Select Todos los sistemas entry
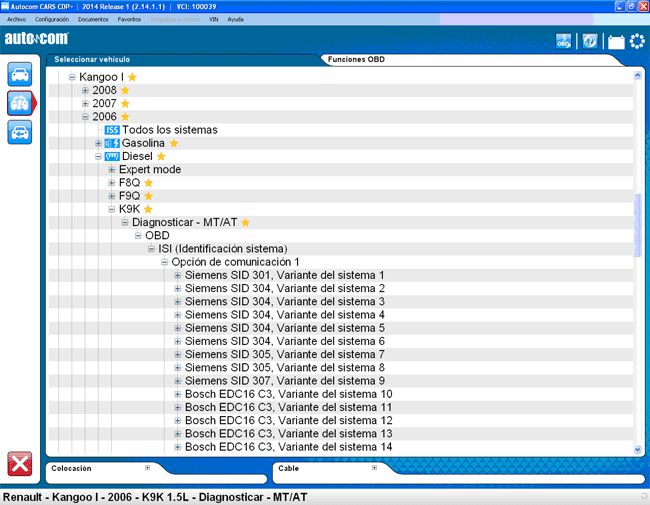Screen dimensions: 650x505 [x=170, y=130]
